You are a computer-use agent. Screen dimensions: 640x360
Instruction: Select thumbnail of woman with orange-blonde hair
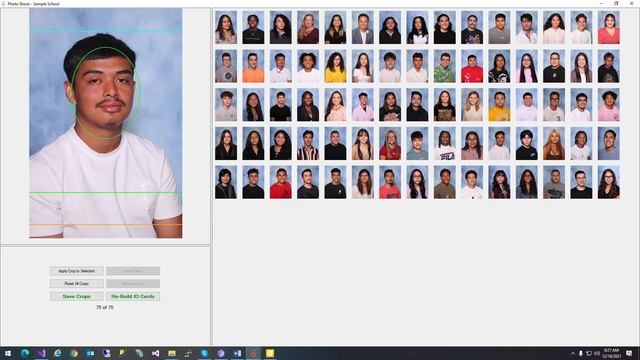coord(554,143)
